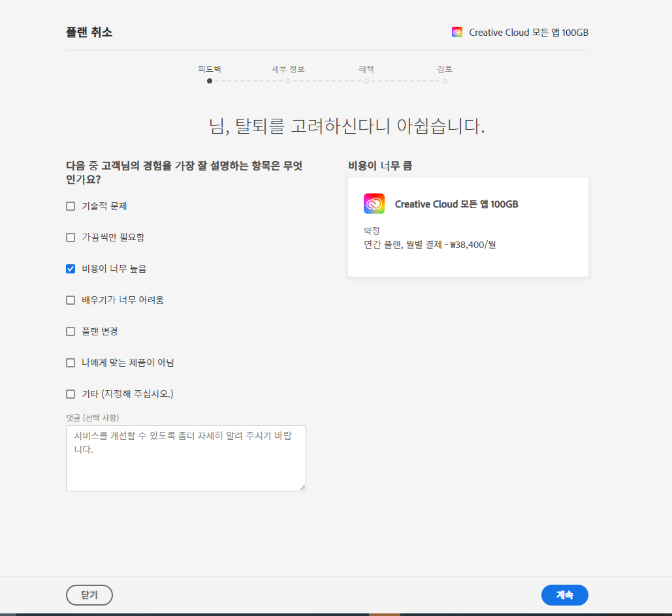This screenshot has width=672, height=616.
Task: Enable the 플랜 변경 checkbox
Action: [71, 331]
